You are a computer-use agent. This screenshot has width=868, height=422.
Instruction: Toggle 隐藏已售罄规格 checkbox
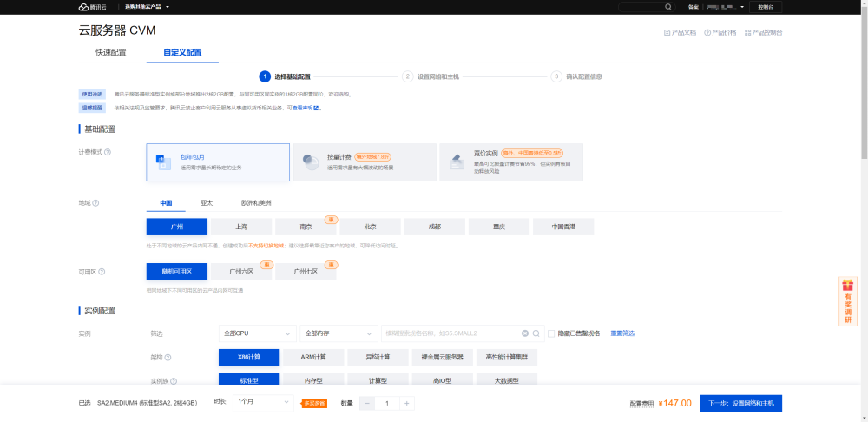pyautogui.click(x=551, y=333)
